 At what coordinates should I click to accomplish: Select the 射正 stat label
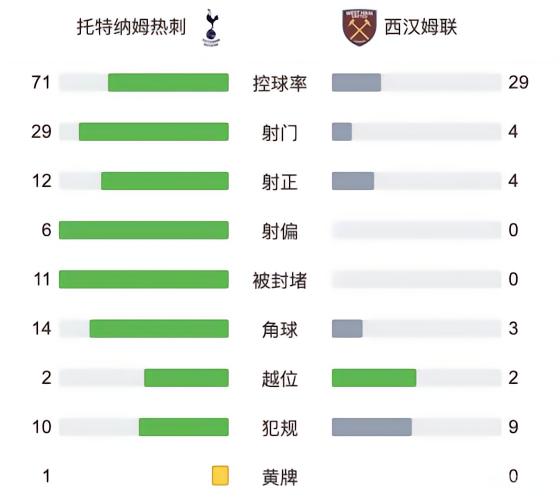[x=280, y=182]
